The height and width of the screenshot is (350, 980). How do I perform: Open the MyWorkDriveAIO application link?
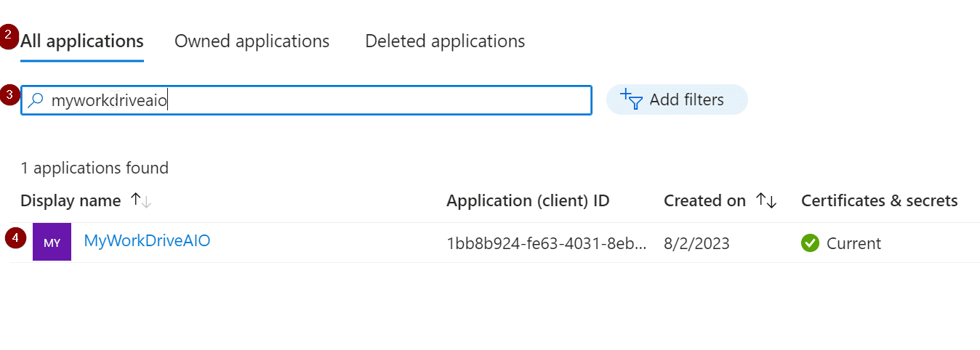pyautogui.click(x=147, y=240)
